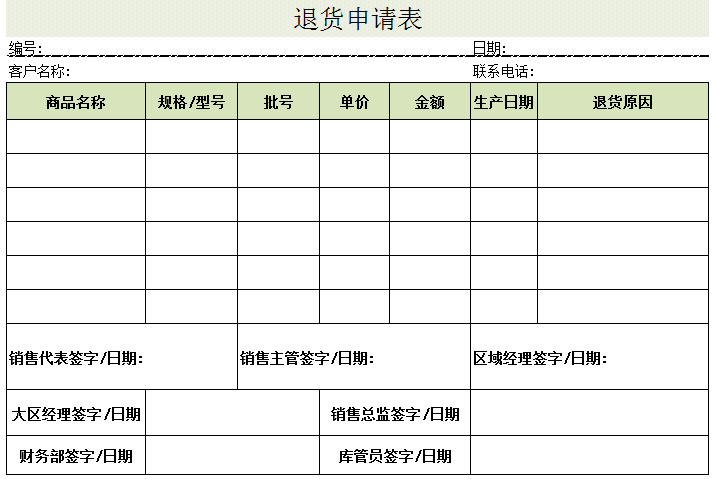Viewport: 713px width, 479px height.
Task: Select the 生产日期 column header
Action: (x=504, y=101)
